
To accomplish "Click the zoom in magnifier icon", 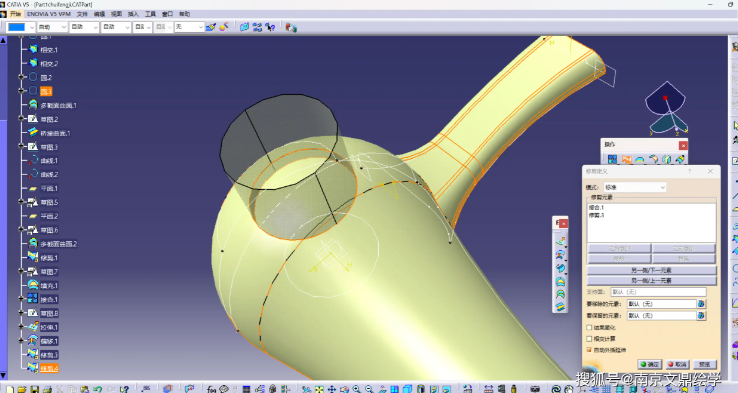I will coord(357,389).
